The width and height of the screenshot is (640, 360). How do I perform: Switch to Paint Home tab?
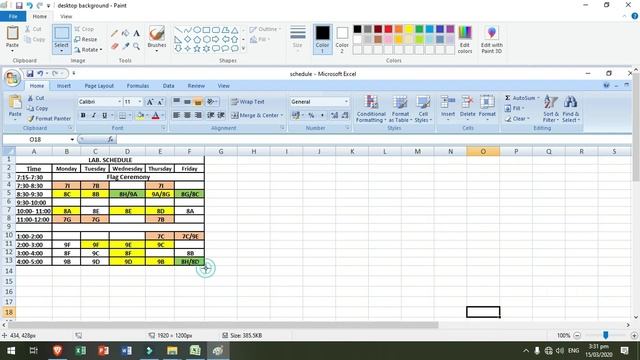coord(40,16)
